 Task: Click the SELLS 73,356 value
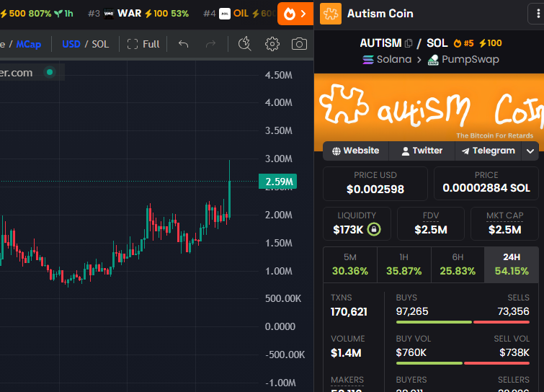pyautogui.click(x=513, y=311)
